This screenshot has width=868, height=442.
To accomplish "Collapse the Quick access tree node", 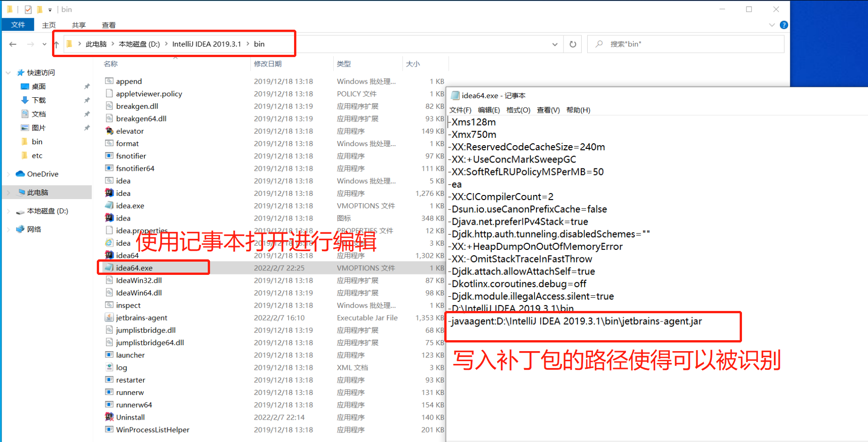I will [8, 73].
